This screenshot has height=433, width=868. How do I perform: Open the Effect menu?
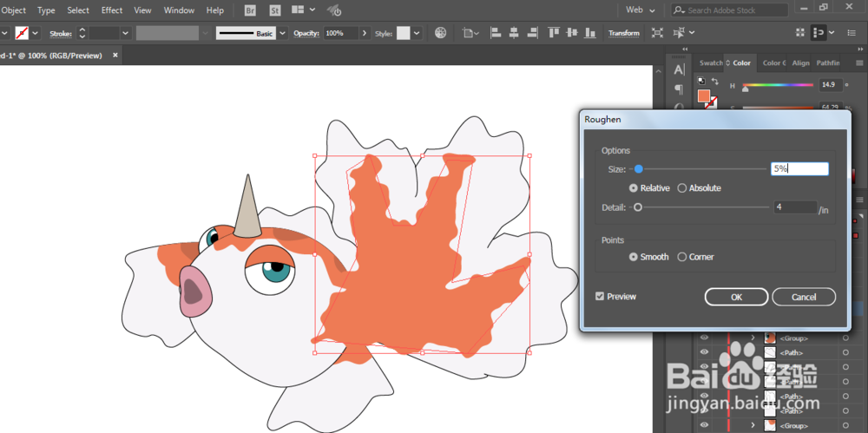tap(112, 10)
